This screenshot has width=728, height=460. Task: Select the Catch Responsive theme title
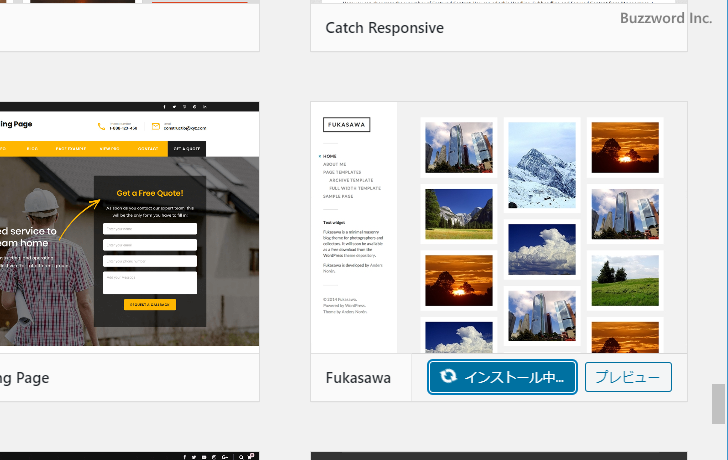pos(384,27)
